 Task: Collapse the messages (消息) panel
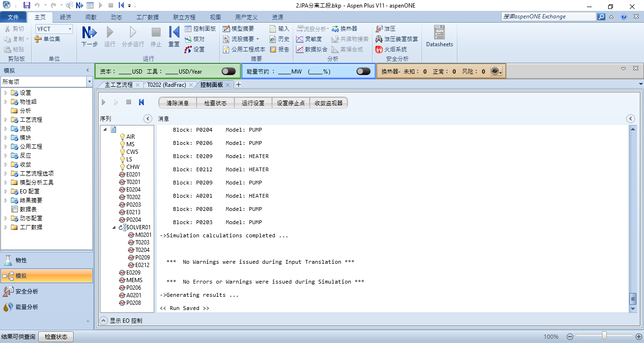(x=630, y=119)
